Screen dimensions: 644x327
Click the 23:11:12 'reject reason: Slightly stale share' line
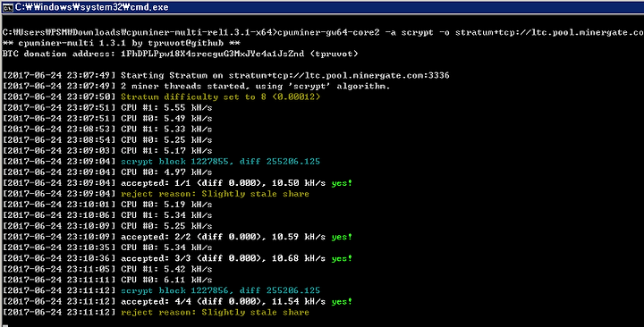pos(156,312)
